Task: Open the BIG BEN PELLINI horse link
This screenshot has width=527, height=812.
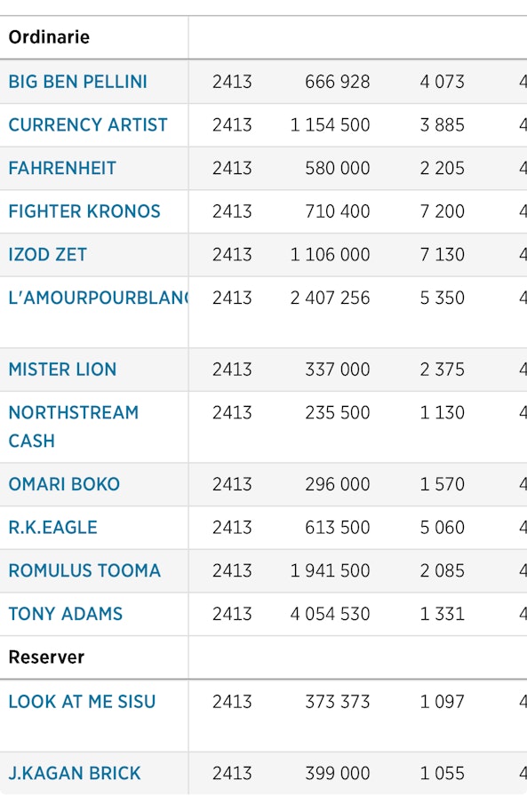Action: 77,82
